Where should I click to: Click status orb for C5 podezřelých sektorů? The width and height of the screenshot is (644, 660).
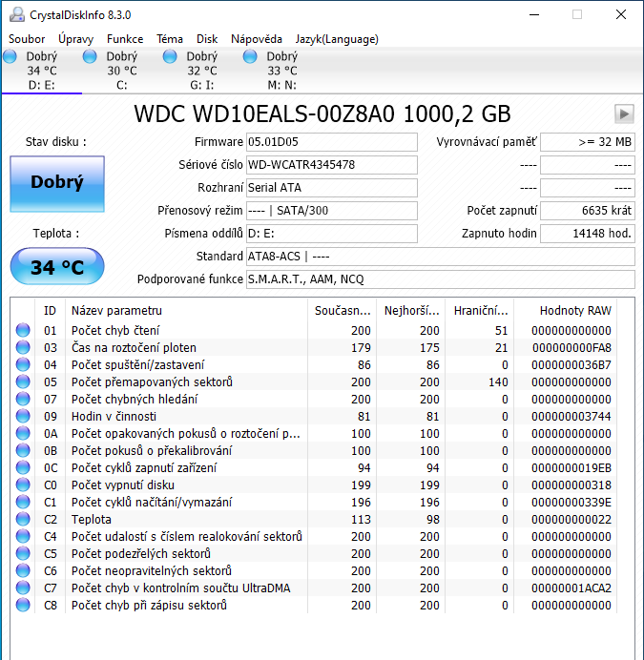coord(23,553)
